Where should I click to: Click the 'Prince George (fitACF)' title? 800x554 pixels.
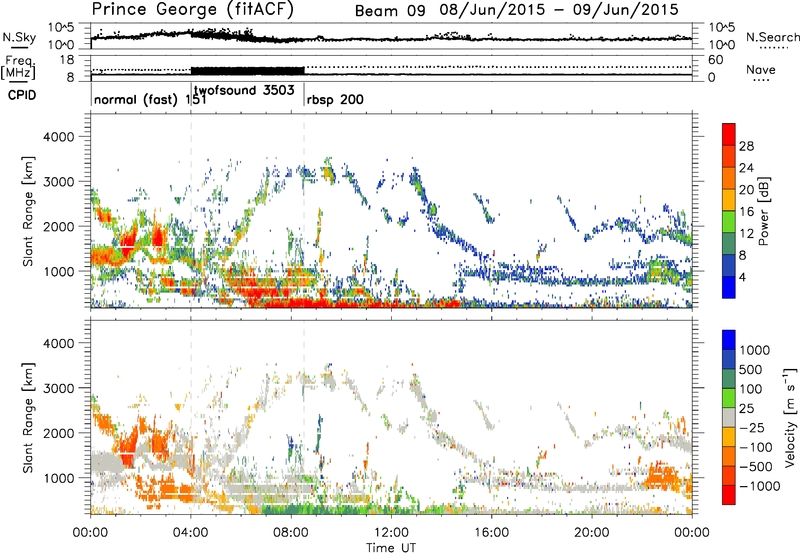[x=193, y=9]
